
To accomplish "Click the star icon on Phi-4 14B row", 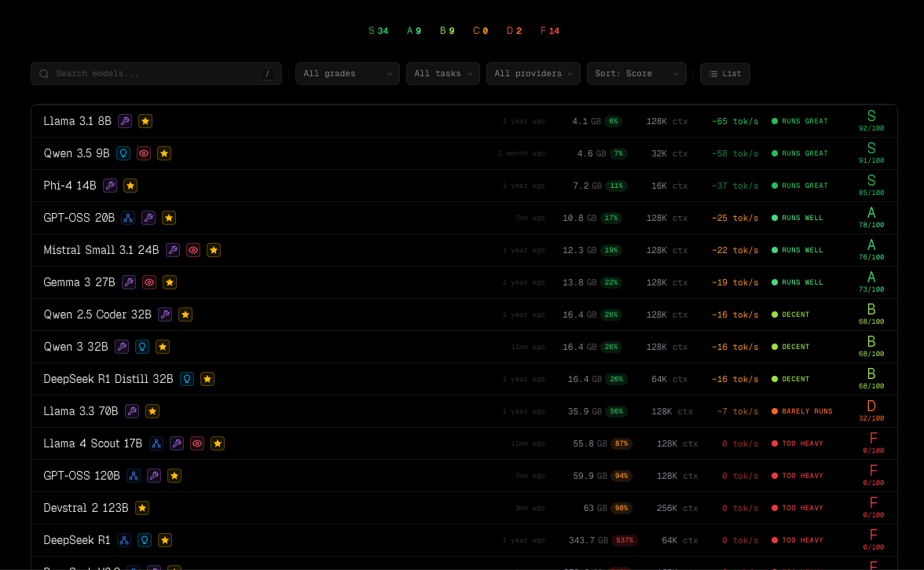I will pos(130,186).
